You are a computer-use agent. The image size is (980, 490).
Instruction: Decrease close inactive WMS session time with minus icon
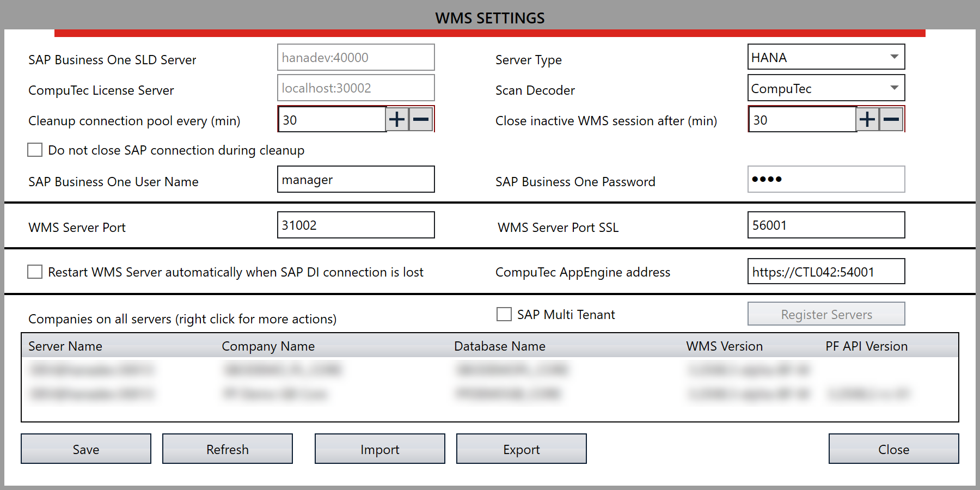coord(891,119)
